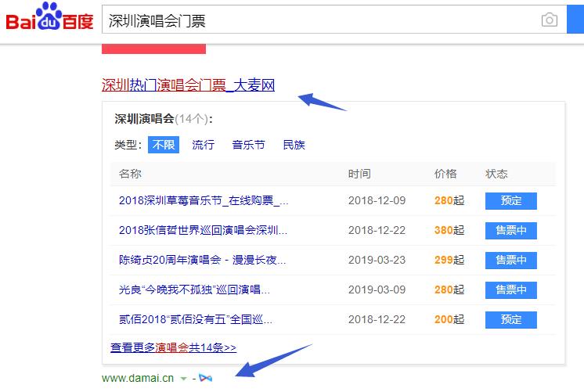
Task: Click the 299起 price cell
Action: (x=449, y=260)
